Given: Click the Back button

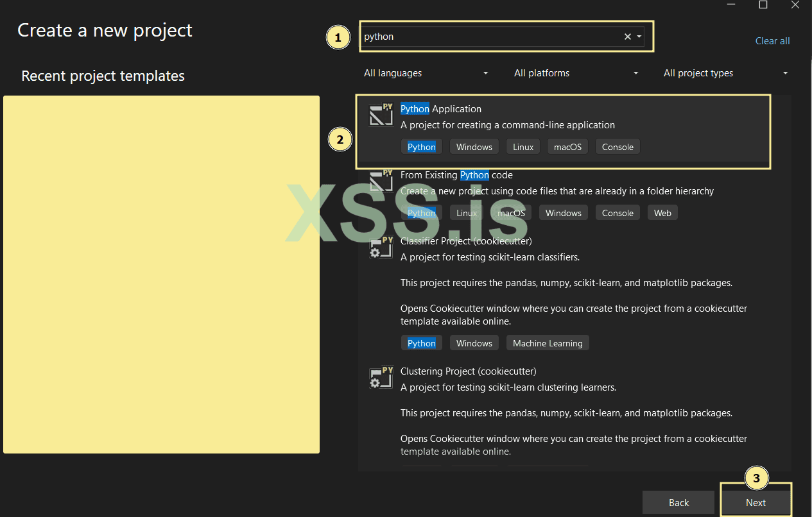Looking at the screenshot, I should coord(678,503).
